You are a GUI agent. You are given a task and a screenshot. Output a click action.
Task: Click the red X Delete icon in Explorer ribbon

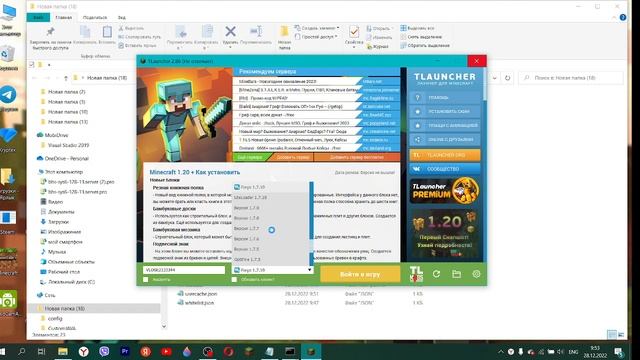(230, 31)
